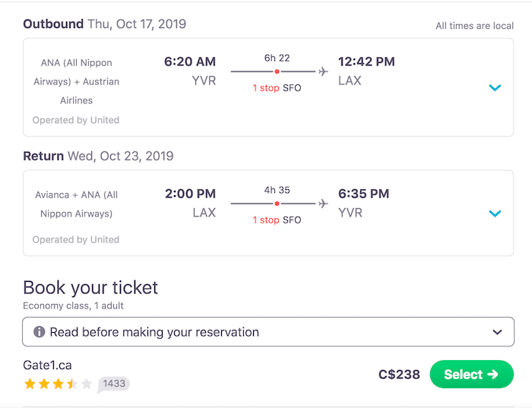Click the Gate1.ca star rating

pos(58,384)
